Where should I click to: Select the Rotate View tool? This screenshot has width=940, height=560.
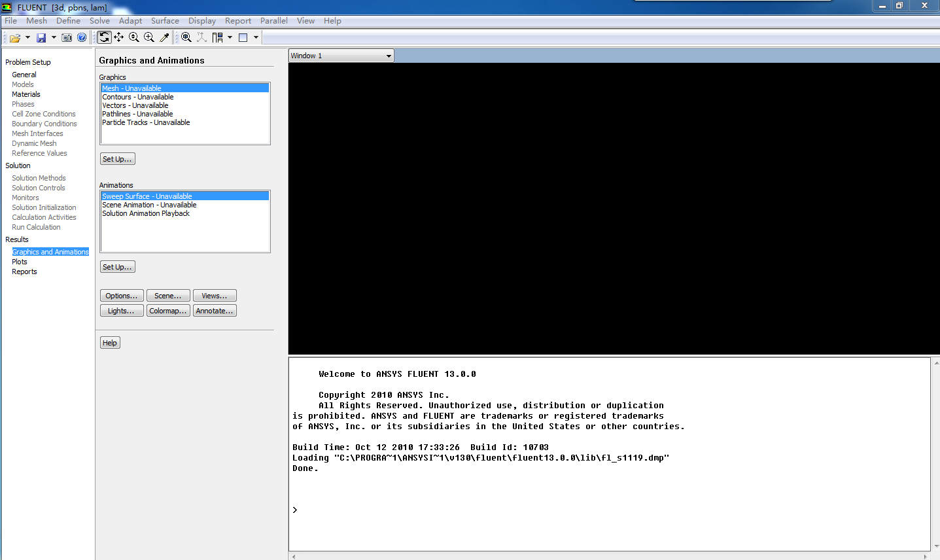(x=104, y=37)
